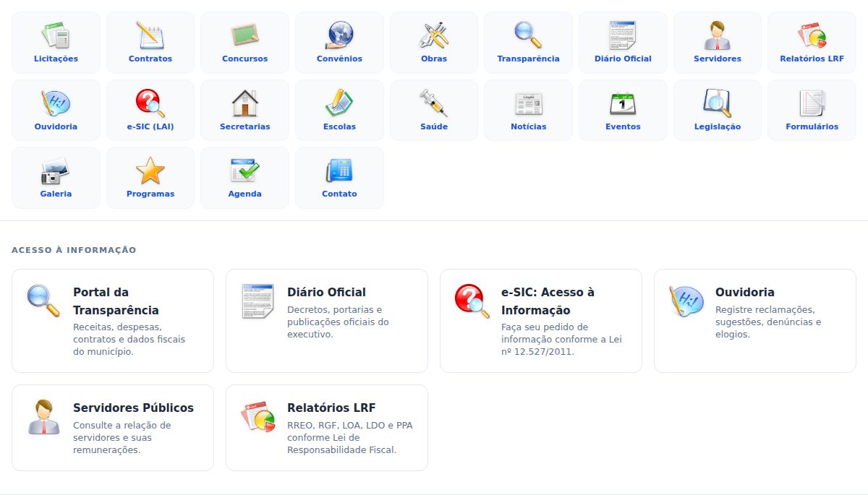
Task: Open the Servidores tile in top grid
Action: (x=718, y=43)
